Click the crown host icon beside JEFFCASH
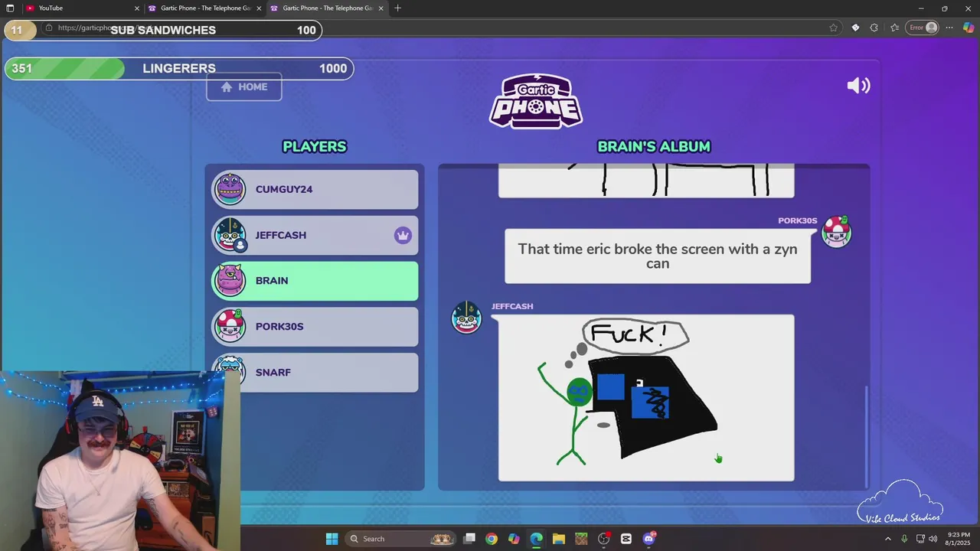 403,236
